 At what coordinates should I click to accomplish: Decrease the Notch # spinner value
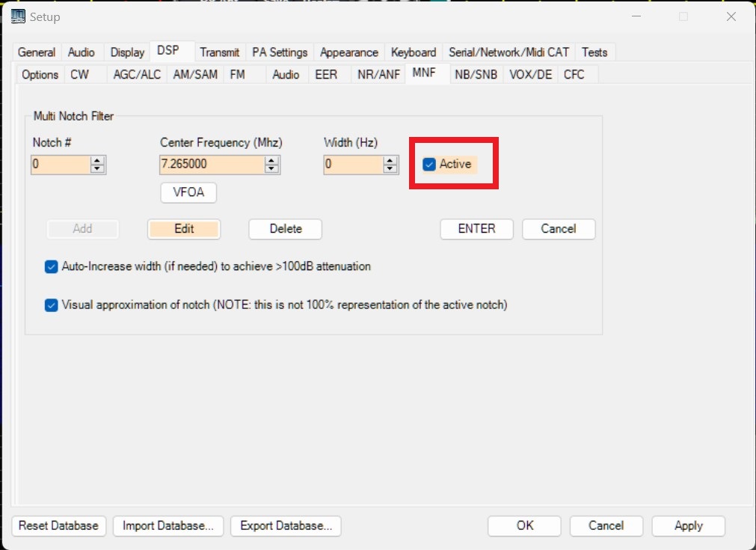(97, 169)
